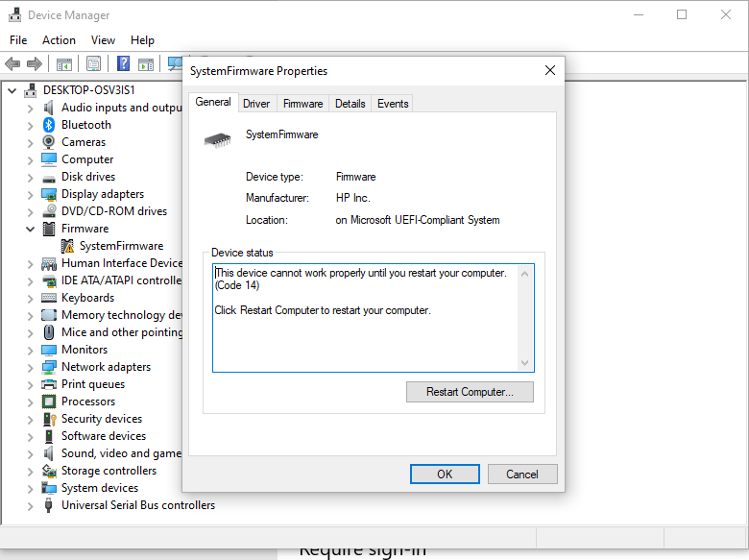Viewport: 749px width, 560px height.
Task: Click Cancel in SystemFirmware Properties
Action: 522,474
